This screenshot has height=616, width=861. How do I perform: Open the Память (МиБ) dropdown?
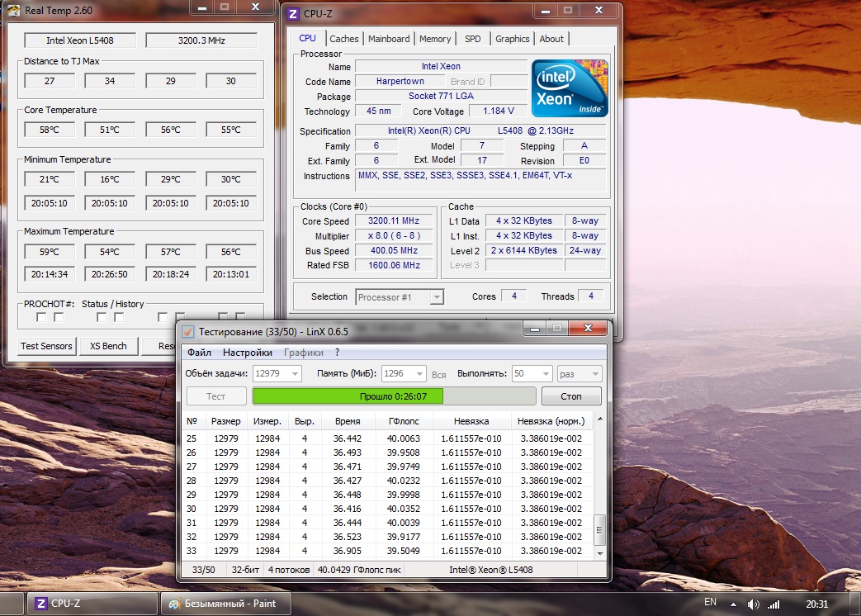(404, 374)
